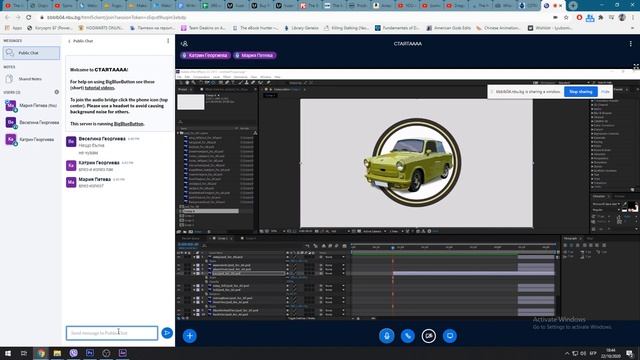
Task: Select the Selection tool in After Effects toolbar
Action: point(181,83)
